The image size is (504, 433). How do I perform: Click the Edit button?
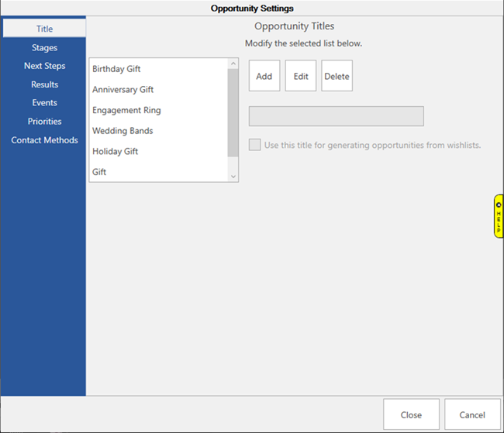point(301,76)
